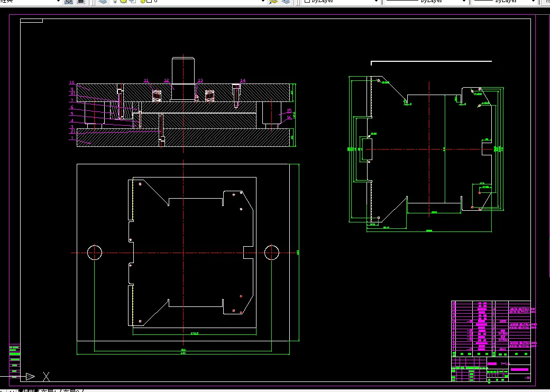550x392 pixels.
Task: Open the Layer Properties Manager stacked-sheets icon
Action: pyautogui.click(x=103, y=2)
